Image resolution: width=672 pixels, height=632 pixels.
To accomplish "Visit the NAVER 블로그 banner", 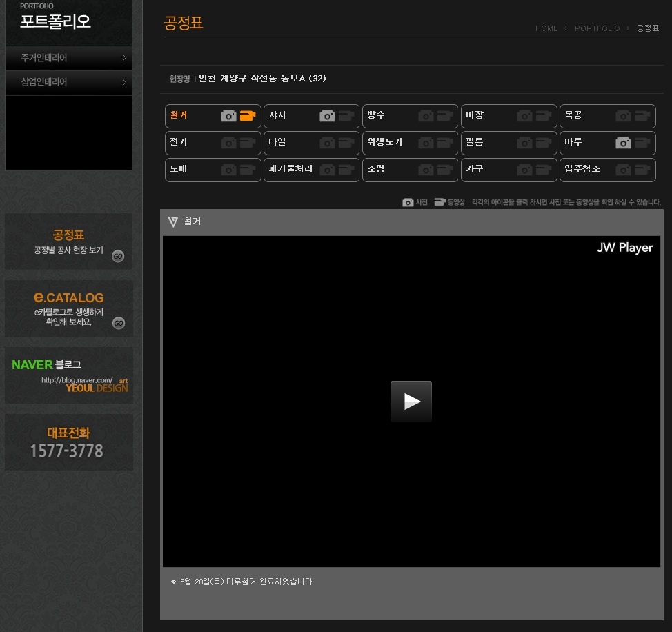I will [x=69, y=375].
